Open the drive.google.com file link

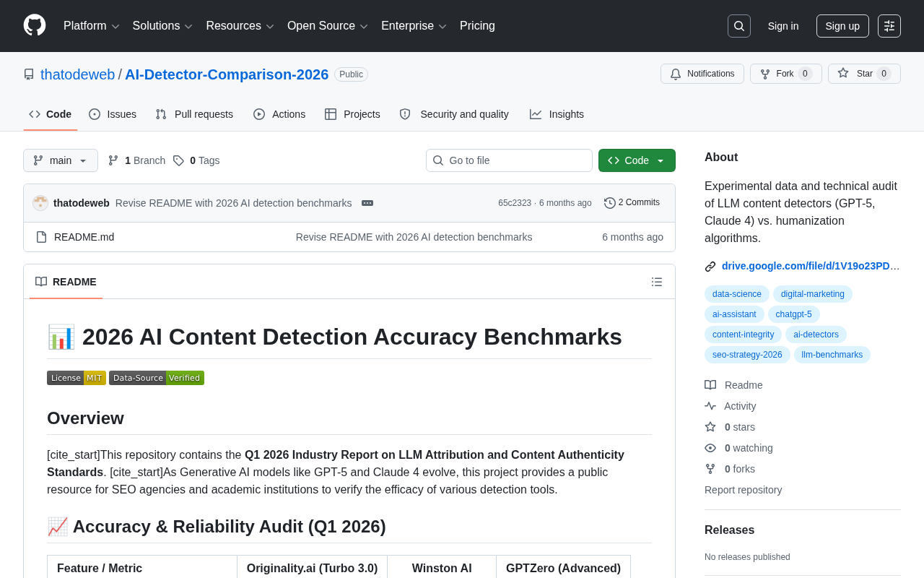pyautogui.click(x=811, y=266)
